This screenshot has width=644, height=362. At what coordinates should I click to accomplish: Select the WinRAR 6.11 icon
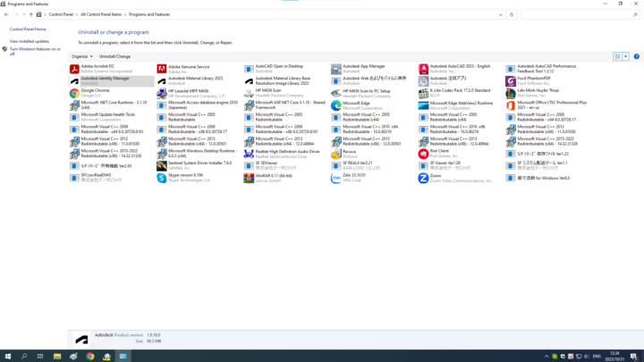[249, 178]
